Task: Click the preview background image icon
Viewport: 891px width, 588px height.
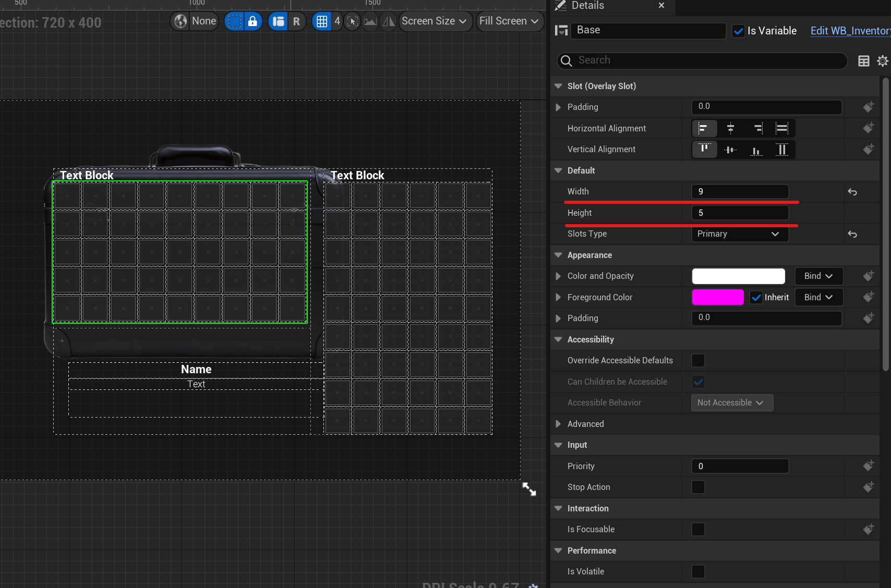Action: (x=370, y=21)
